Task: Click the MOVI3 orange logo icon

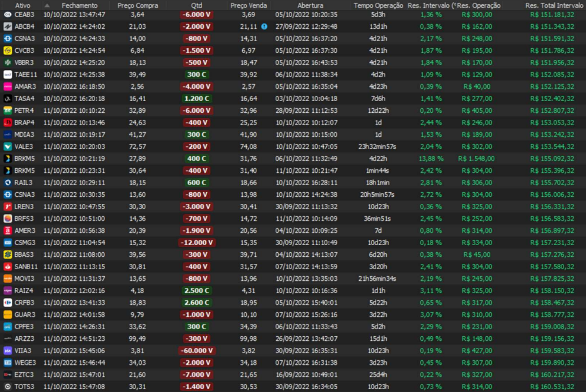Action: pos(8,279)
